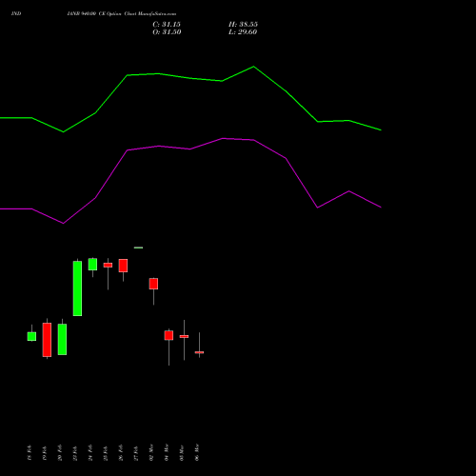Select the tall green candlestick on 22 Feb
Image resolution: width=476 pixels, height=476 pixels.
[x=77, y=288]
